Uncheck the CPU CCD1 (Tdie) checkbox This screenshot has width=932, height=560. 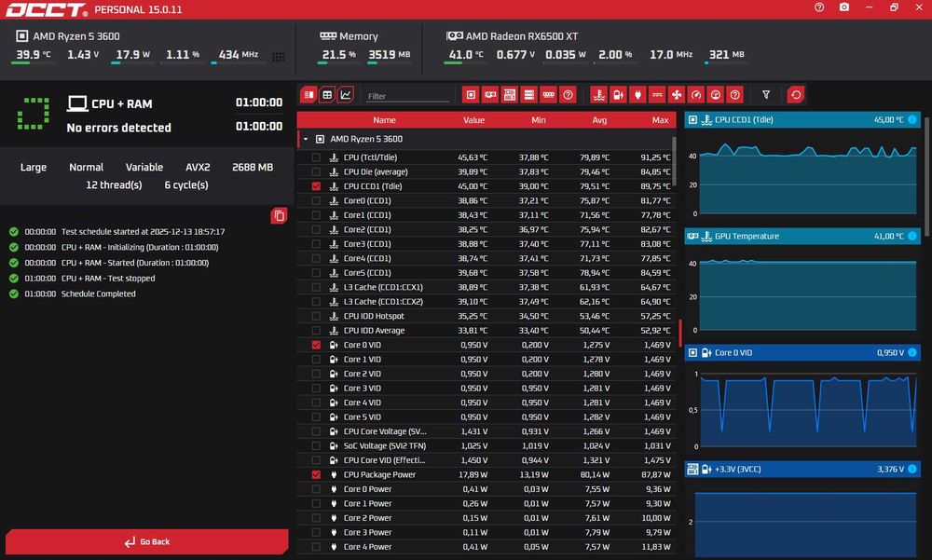click(x=316, y=186)
